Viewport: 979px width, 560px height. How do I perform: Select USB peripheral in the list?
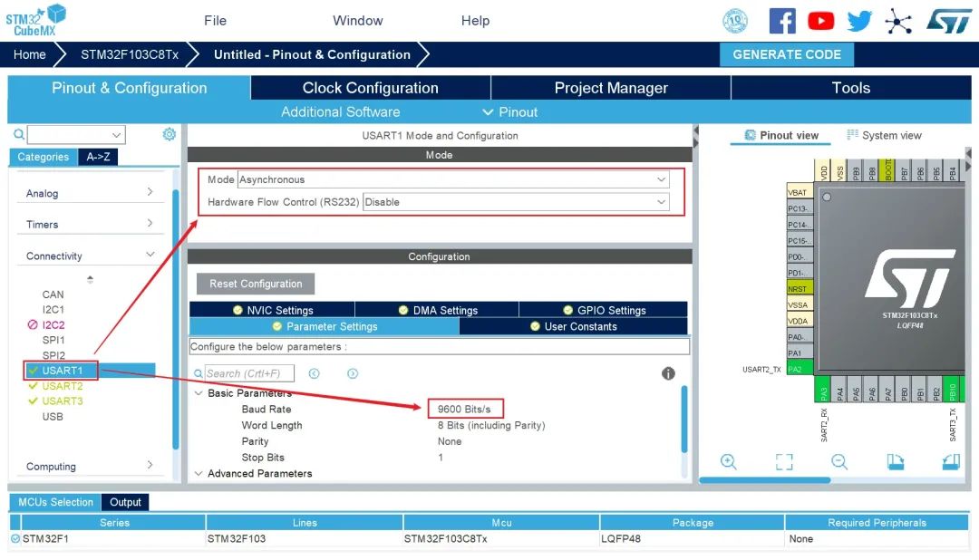[x=53, y=417]
